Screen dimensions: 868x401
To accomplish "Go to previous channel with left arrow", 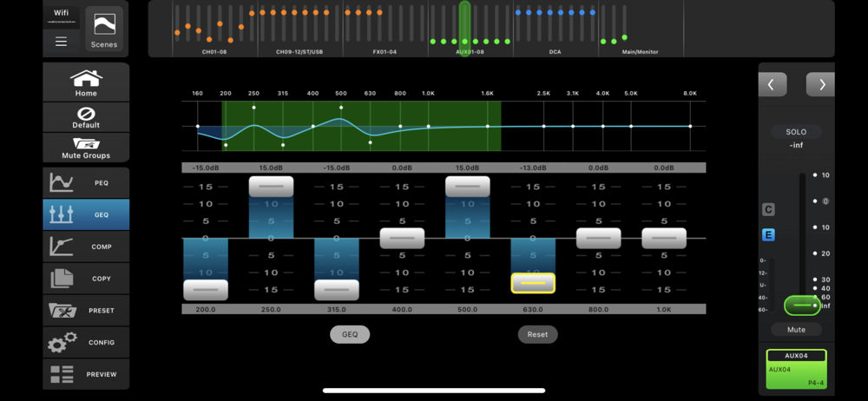I will point(773,85).
